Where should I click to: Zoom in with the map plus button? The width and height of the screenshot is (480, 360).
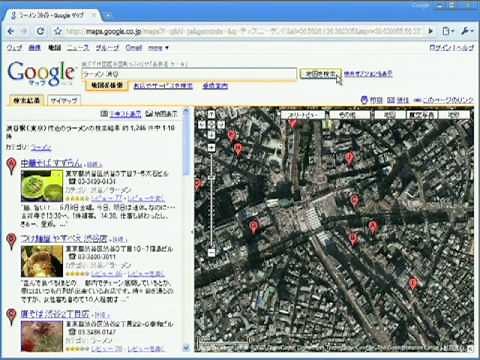[x=211, y=147]
